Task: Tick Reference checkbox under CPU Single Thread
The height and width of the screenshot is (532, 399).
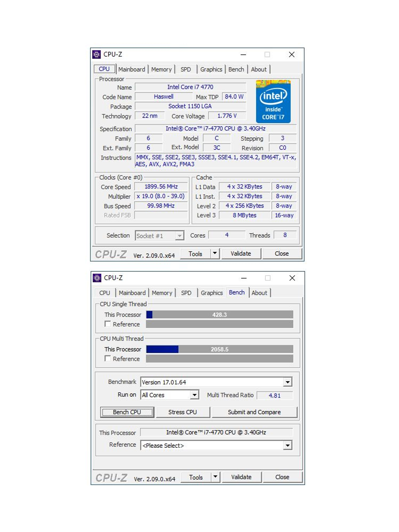Action: pyautogui.click(x=108, y=324)
